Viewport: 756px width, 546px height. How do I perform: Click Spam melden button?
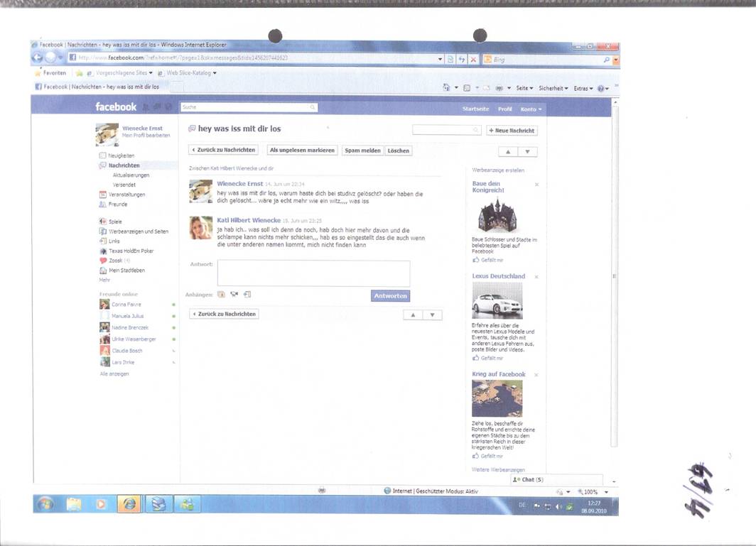click(x=362, y=151)
